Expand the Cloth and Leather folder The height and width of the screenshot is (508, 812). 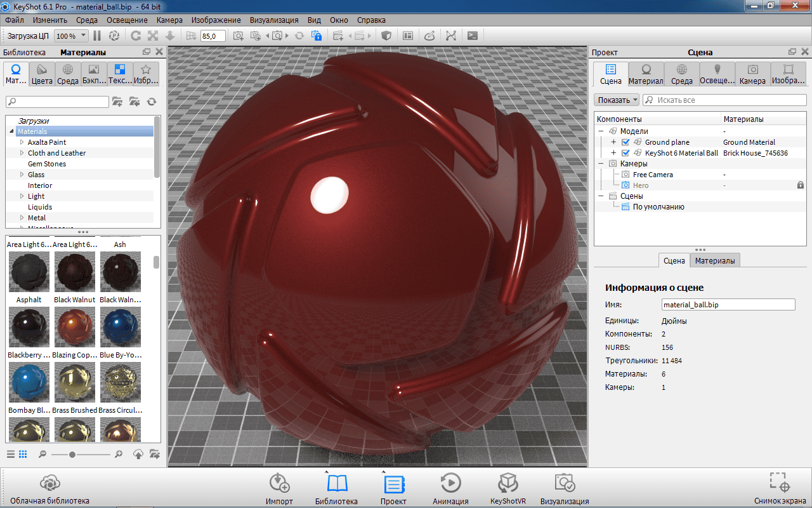pyautogui.click(x=22, y=153)
